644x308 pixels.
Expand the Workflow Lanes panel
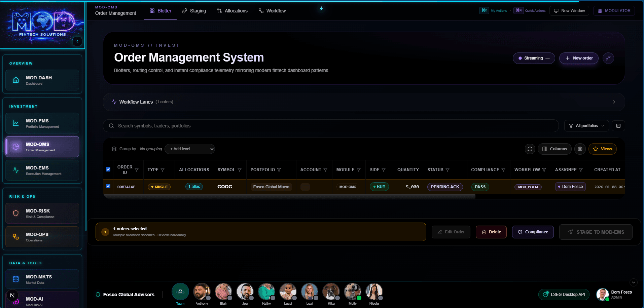(614, 102)
